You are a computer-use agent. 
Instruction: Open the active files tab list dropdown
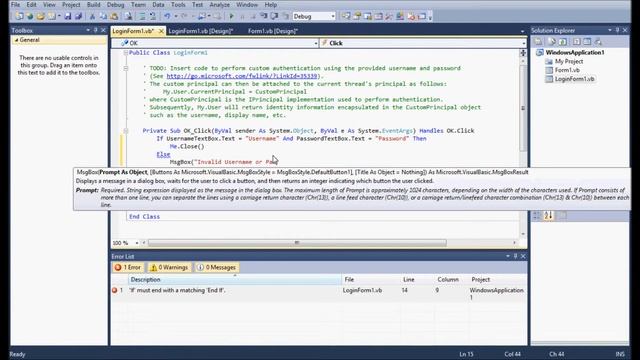pos(522,31)
